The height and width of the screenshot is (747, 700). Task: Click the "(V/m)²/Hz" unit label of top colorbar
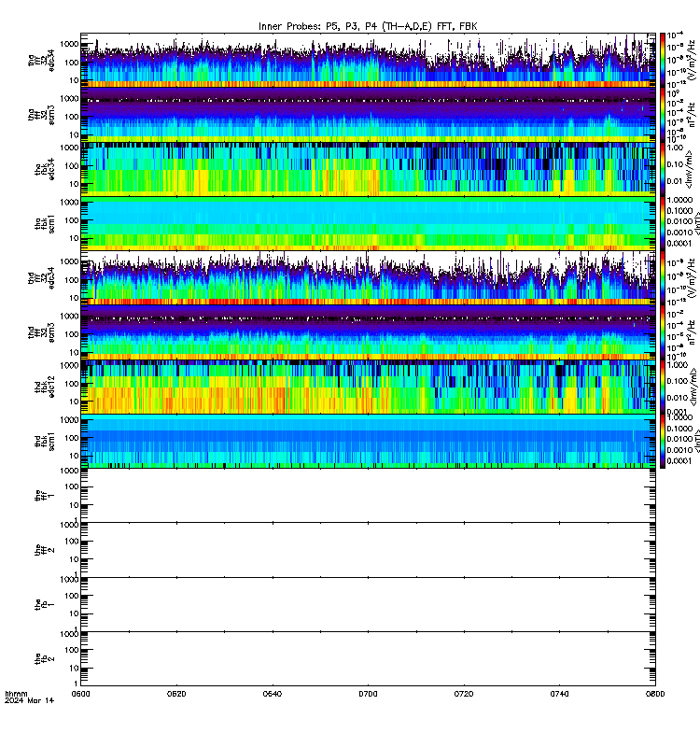pos(693,61)
